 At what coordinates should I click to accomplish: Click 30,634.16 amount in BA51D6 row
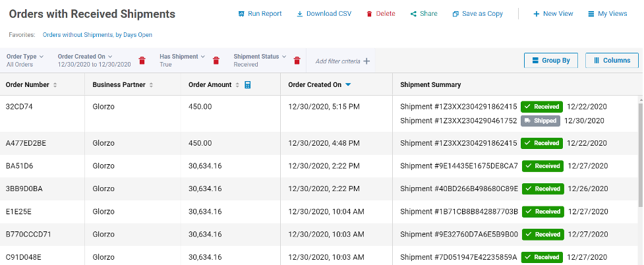(x=205, y=166)
